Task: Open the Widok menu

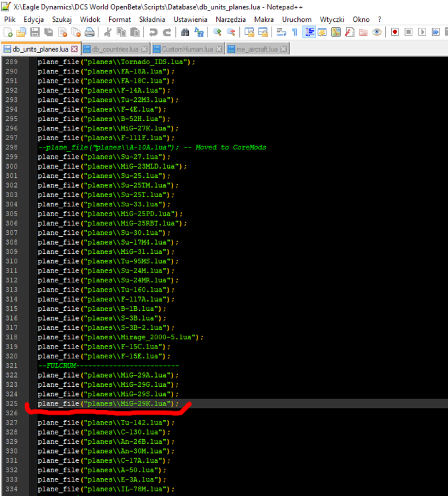Action: 90,20
